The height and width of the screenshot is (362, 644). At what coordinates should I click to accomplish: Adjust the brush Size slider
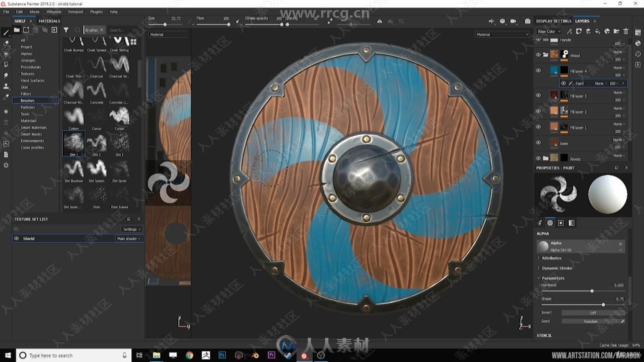165,24
